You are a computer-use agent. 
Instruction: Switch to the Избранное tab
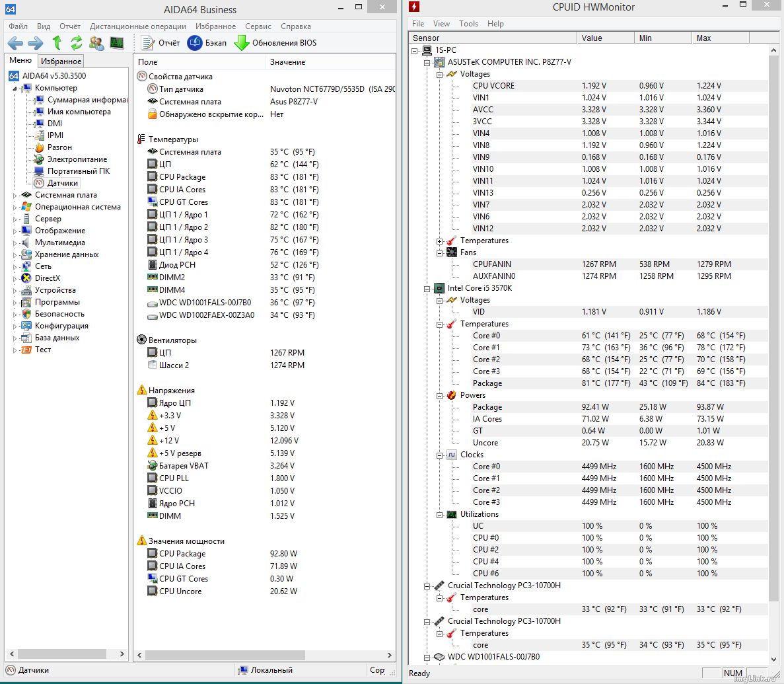coord(61,61)
